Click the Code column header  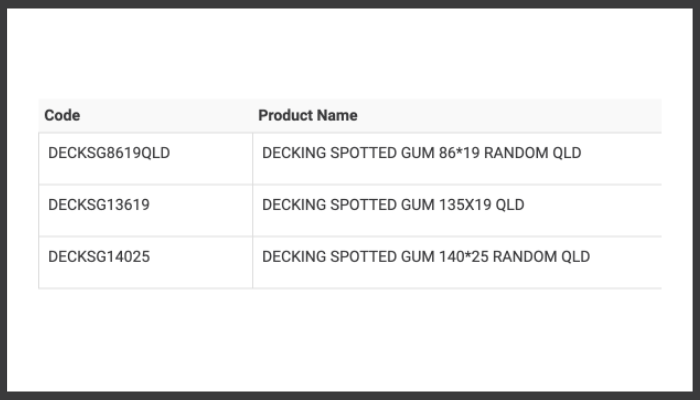coord(62,115)
